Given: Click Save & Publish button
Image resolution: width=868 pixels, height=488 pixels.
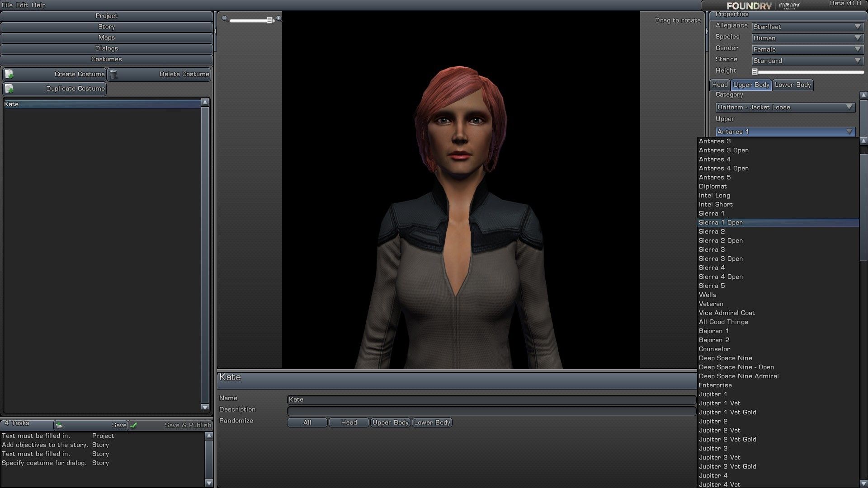Looking at the screenshot, I should point(170,425).
